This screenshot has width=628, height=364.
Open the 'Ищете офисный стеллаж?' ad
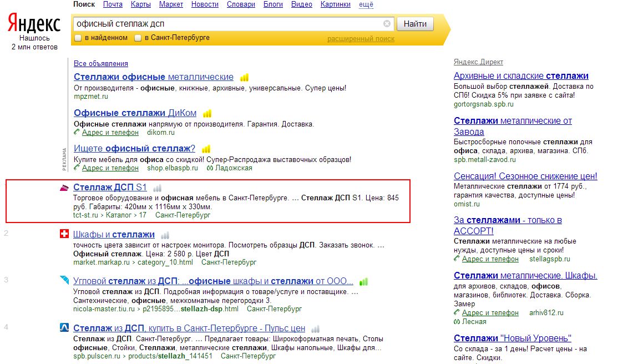pos(135,149)
